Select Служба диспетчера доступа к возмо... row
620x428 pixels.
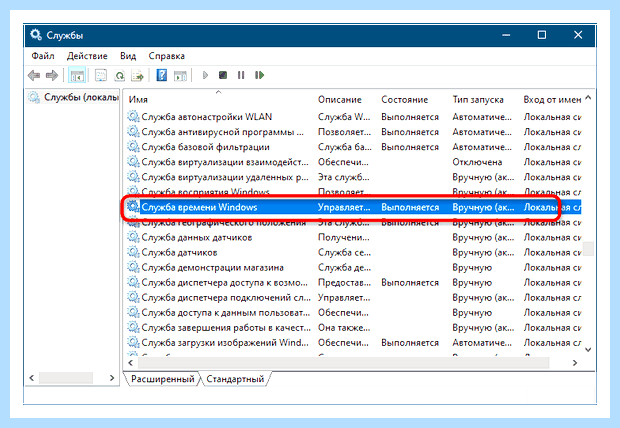tap(353, 282)
